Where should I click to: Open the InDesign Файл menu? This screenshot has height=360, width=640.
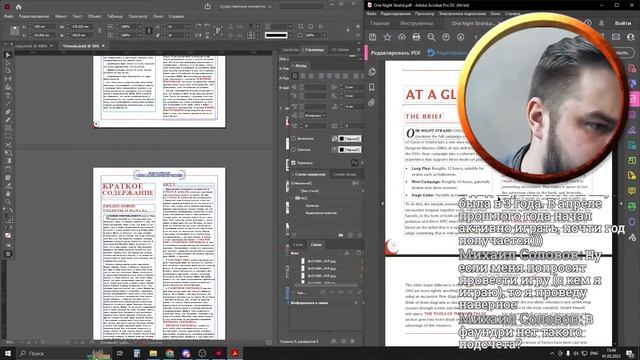[x=9, y=16]
